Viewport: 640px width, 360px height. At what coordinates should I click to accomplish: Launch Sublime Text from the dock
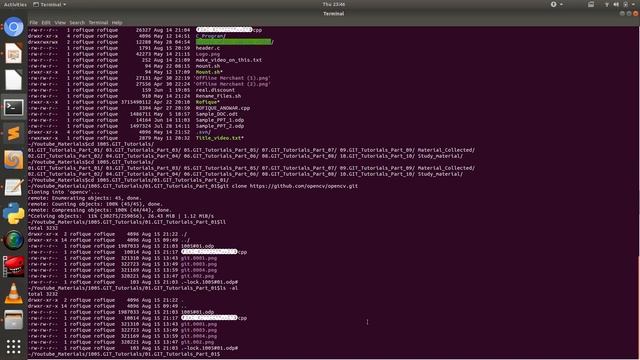(x=13, y=134)
